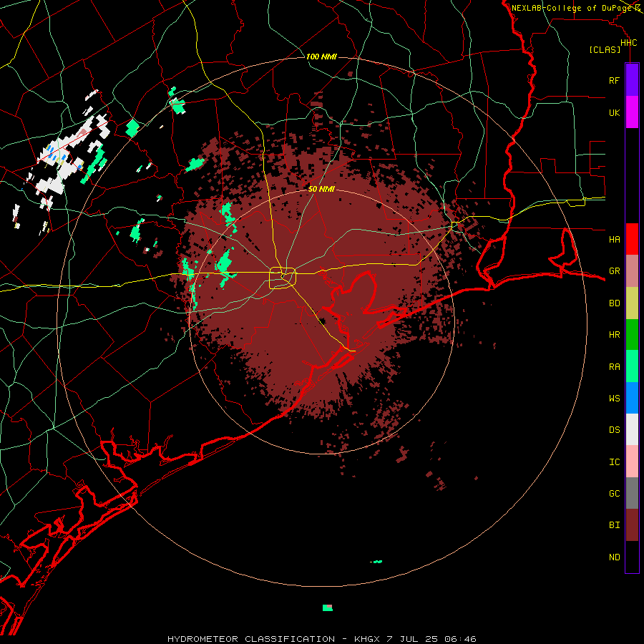The height and width of the screenshot is (644, 644).
Task: Click the "100 NMI" range ring label
Action: (x=321, y=57)
